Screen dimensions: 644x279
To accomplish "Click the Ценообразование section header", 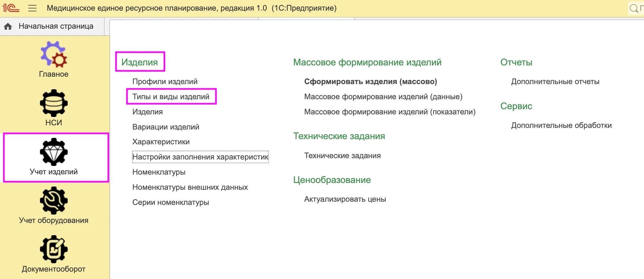I will pyautogui.click(x=332, y=180).
